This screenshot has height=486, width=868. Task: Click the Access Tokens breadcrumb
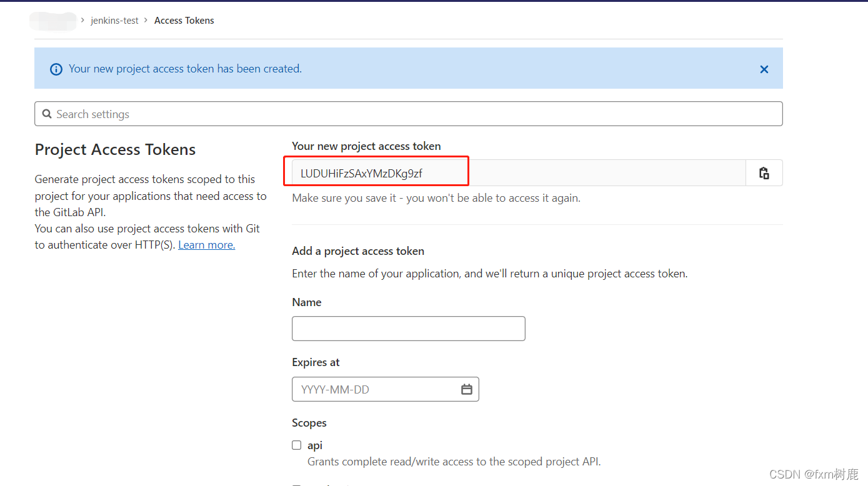coord(184,21)
